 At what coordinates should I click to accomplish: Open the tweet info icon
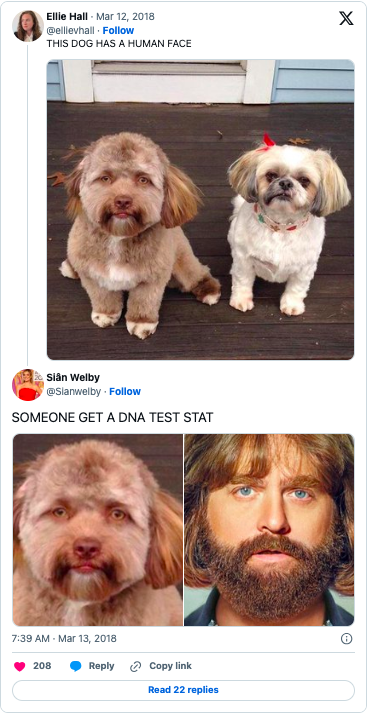coord(346,639)
